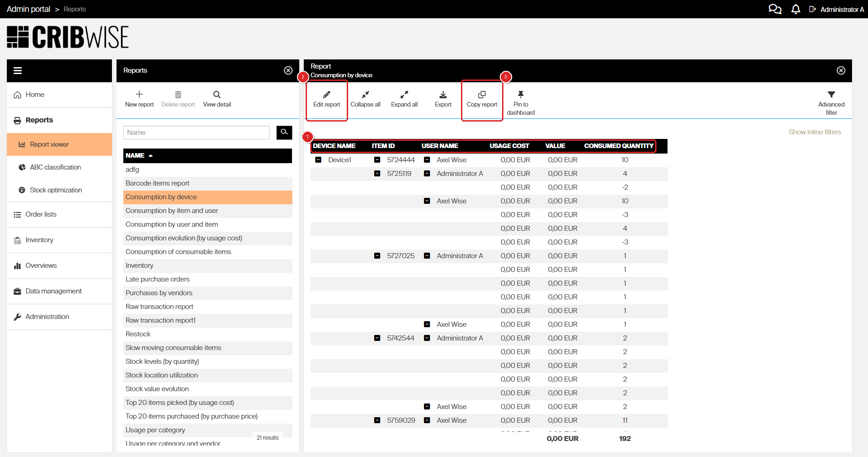Screen dimensions: 868x457
Task: Sort list by NAME column header
Action: coord(135,155)
